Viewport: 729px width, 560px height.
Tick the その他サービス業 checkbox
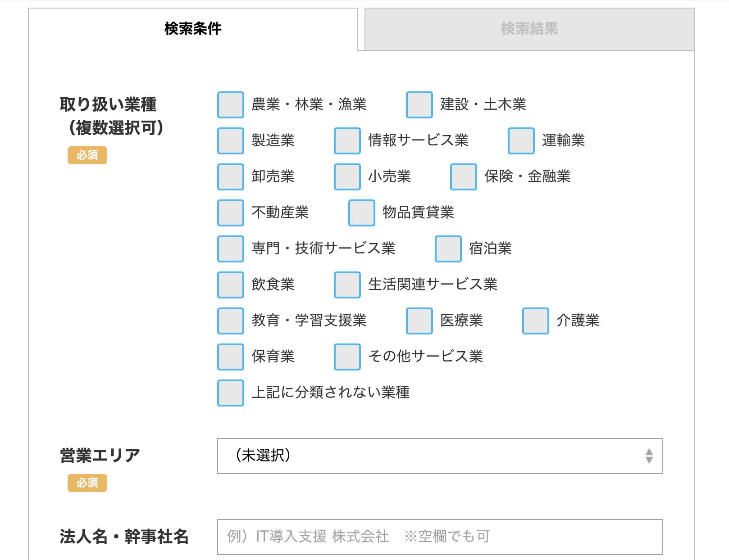tap(347, 357)
